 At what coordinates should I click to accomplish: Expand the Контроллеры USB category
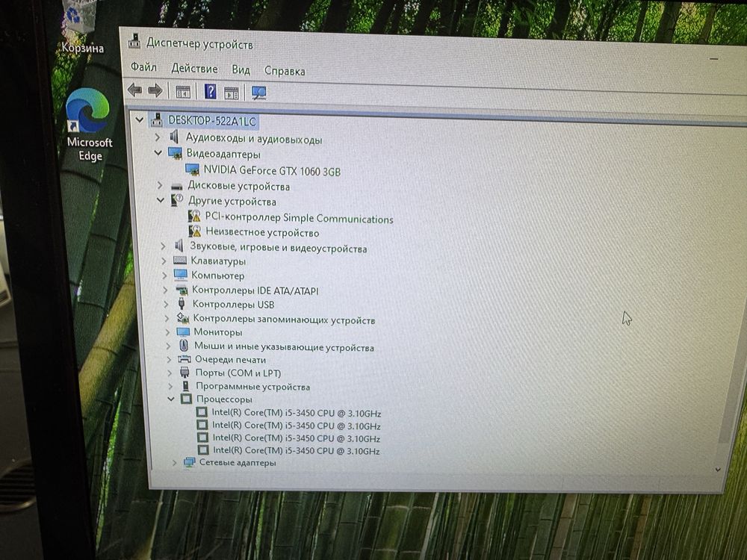(x=166, y=303)
